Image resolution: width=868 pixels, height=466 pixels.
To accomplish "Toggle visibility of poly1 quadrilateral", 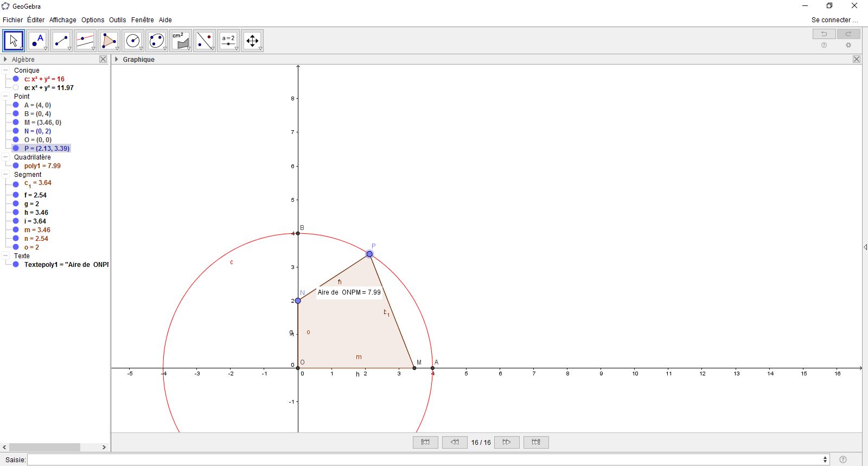I will coord(16,166).
